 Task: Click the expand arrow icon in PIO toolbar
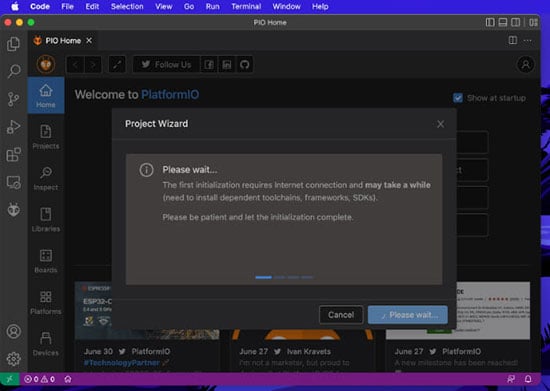click(x=117, y=65)
